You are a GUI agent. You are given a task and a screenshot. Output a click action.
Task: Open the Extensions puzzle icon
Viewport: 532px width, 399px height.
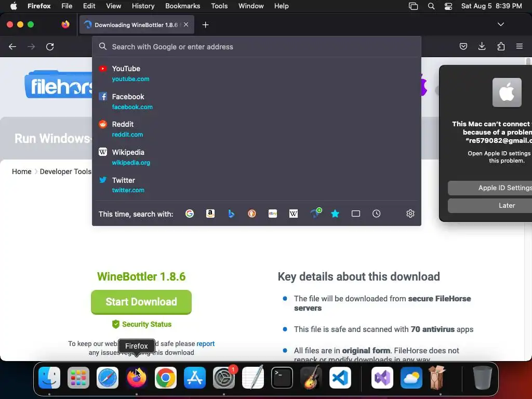tap(501, 46)
